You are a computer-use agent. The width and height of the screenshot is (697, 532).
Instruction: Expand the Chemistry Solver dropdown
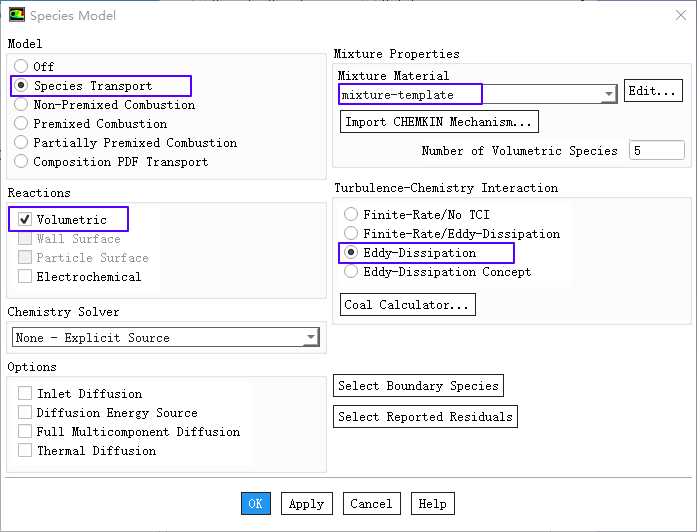click(x=311, y=338)
